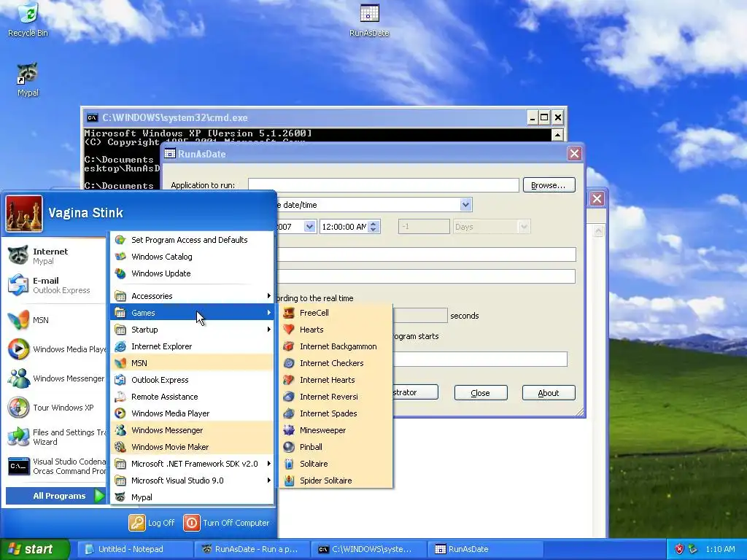Image resolution: width=747 pixels, height=560 pixels.
Task: Open Internet Spades game
Action: [x=337, y=413]
